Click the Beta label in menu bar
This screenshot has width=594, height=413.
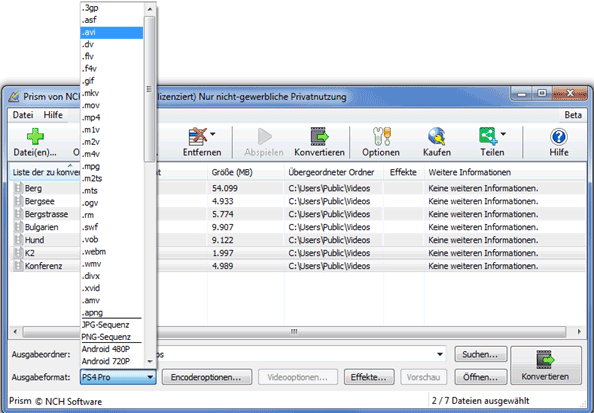573,115
